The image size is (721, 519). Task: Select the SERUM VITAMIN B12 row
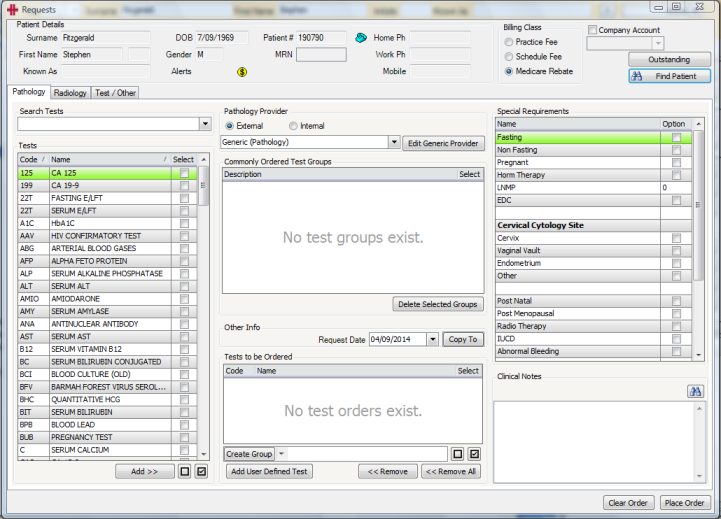107,349
